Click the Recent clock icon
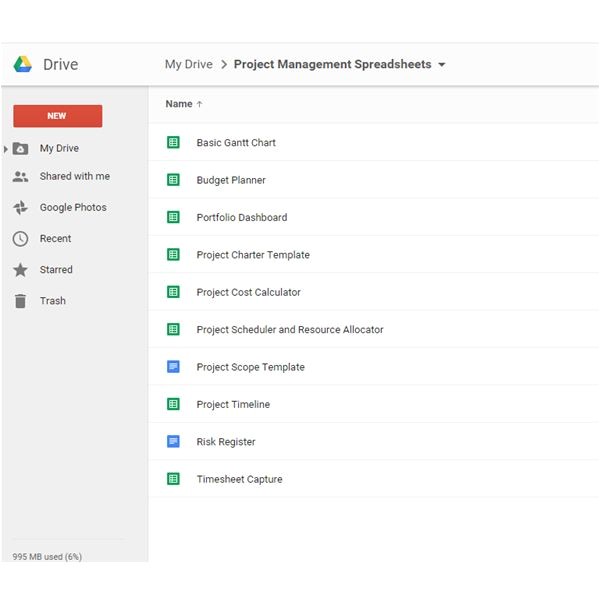 [x=20, y=239]
